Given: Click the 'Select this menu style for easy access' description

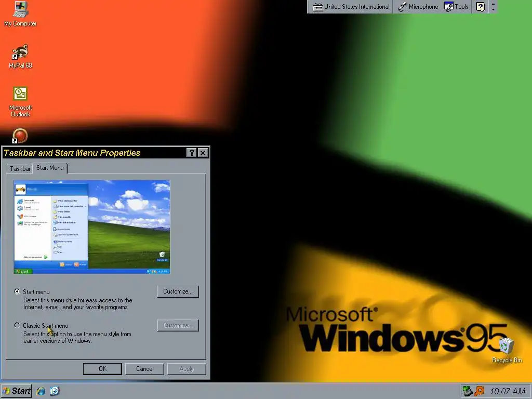Looking at the screenshot, I should (x=78, y=303).
